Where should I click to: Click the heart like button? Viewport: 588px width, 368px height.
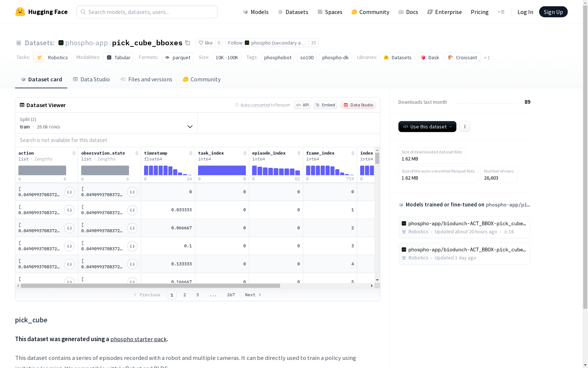205,43
